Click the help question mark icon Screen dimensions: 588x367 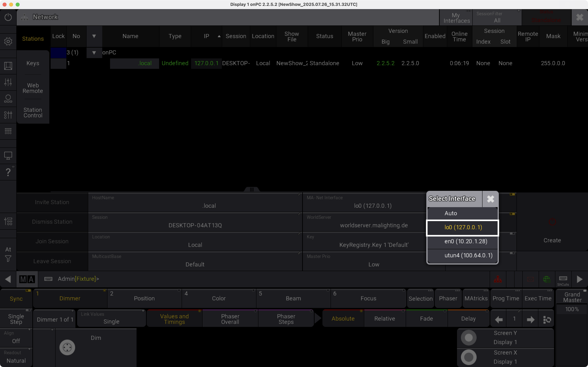(x=8, y=172)
